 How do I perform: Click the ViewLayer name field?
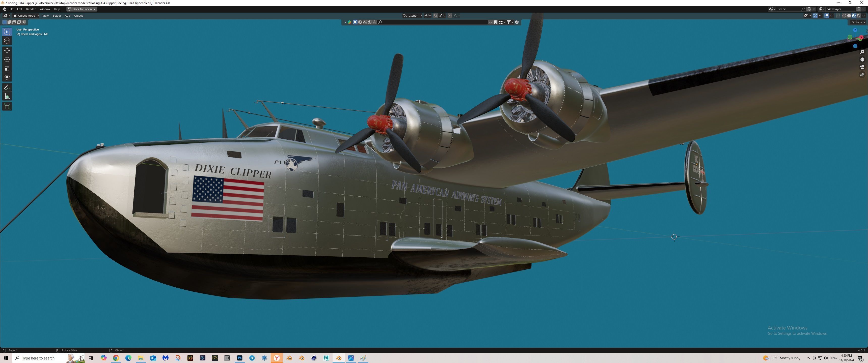pos(840,9)
